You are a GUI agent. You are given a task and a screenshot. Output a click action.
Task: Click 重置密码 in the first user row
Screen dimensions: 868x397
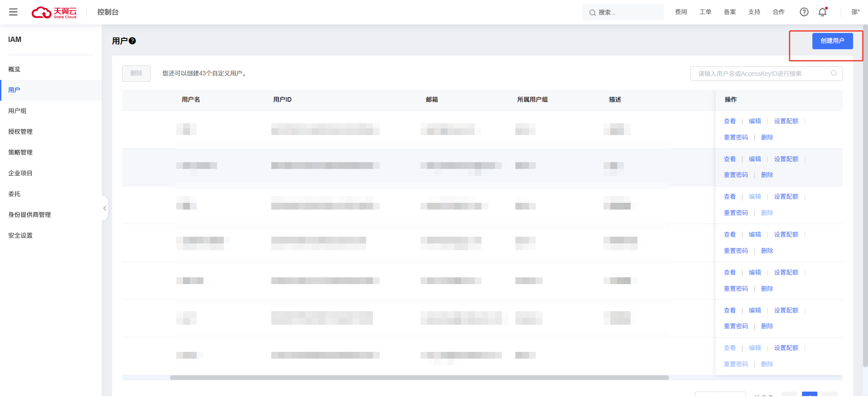pyautogui.click(x=736, y=137)
